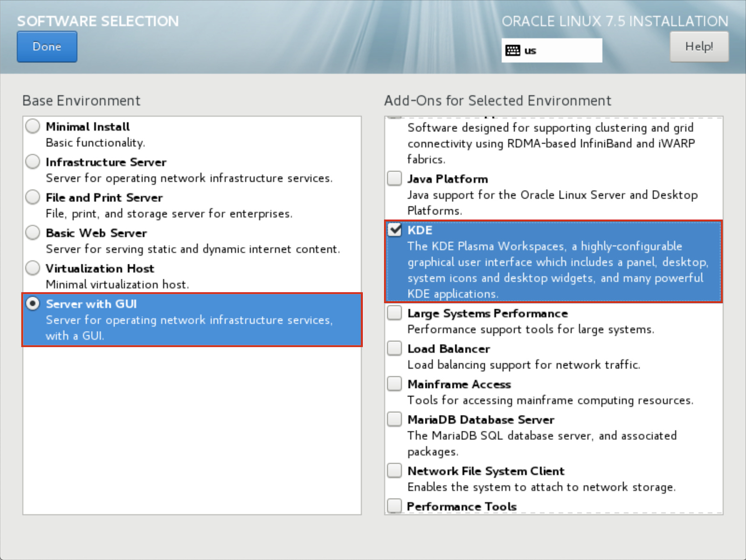Click the 'KDE' add-on title
Viewport: 746px width, 560px height.
(420, 230)
